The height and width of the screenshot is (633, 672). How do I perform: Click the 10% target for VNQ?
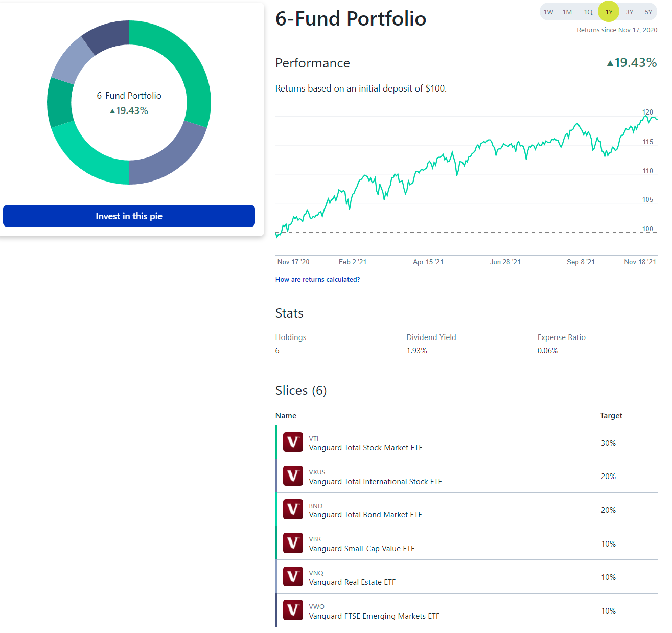(x=608, y=577)
